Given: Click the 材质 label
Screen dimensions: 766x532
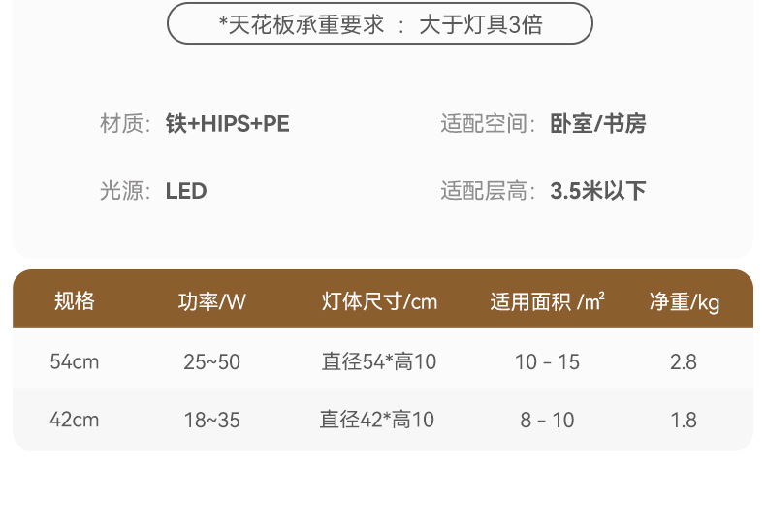Looking at the screenshot, I should pyautogui.click(x=124, y=124).
